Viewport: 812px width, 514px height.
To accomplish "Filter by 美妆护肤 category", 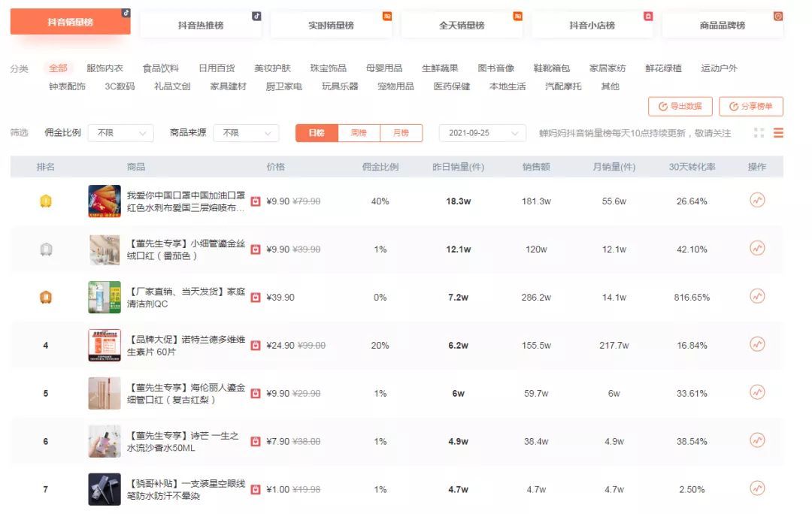I will click(272, 68).
